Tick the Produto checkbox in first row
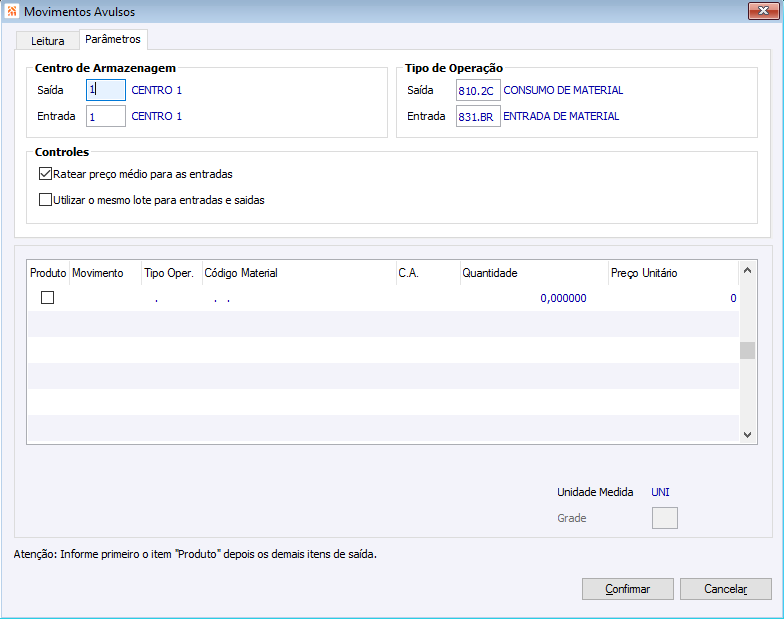 click(x=48, y=298)
